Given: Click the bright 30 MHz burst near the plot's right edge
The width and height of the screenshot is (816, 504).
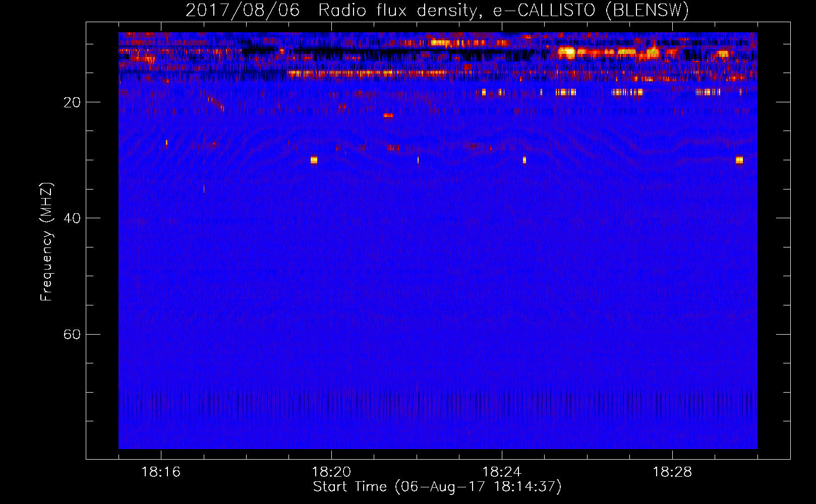Looking at the screenshot, I should [739, 160].
